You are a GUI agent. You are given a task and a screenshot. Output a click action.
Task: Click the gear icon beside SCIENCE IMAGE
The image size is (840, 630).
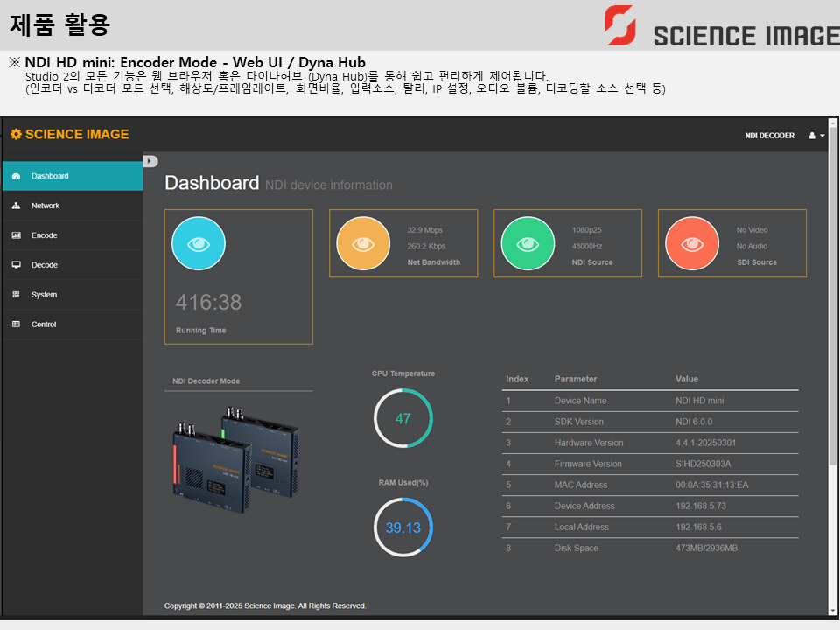tap(16, 134)
